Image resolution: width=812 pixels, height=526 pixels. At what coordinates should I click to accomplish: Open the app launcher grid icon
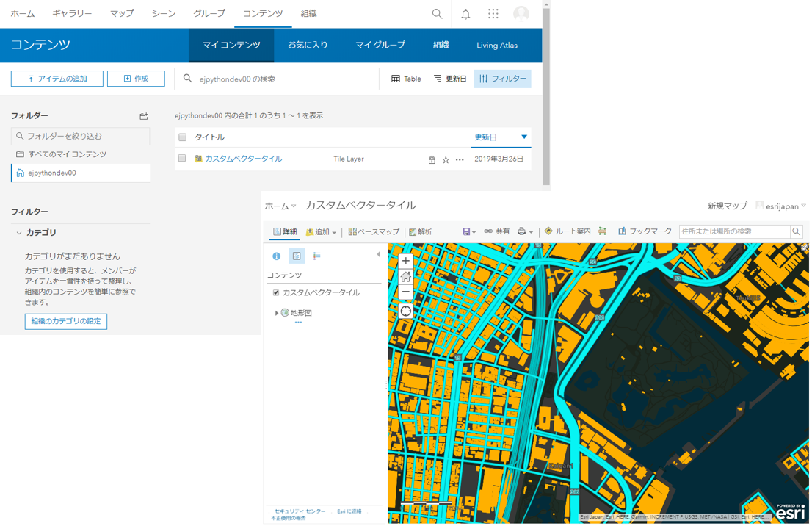493,14
